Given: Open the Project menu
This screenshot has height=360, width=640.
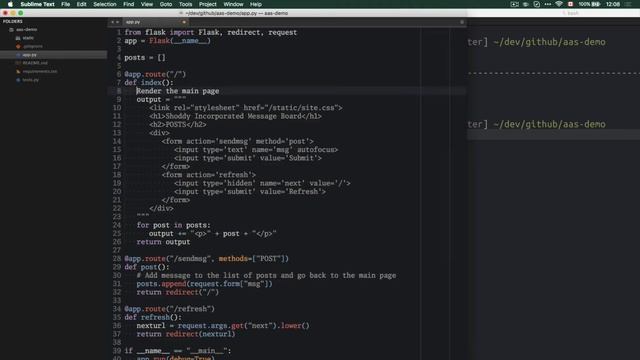Looking at the screenshot, I should pyautogui.click(x=208, y=4).
